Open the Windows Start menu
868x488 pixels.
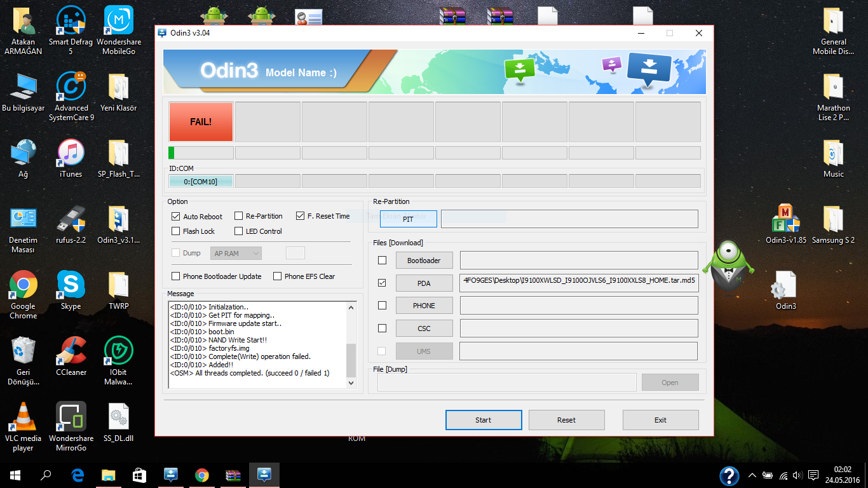click(15, 475)
